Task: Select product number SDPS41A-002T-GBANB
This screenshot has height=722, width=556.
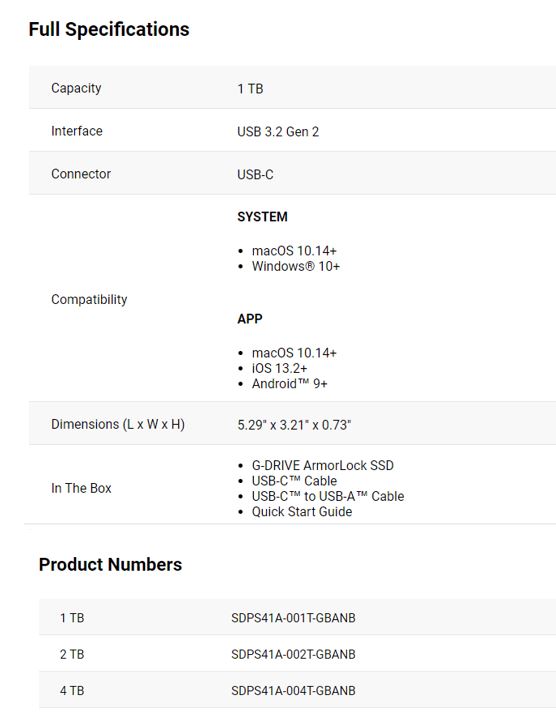Action: pos(293,654)
